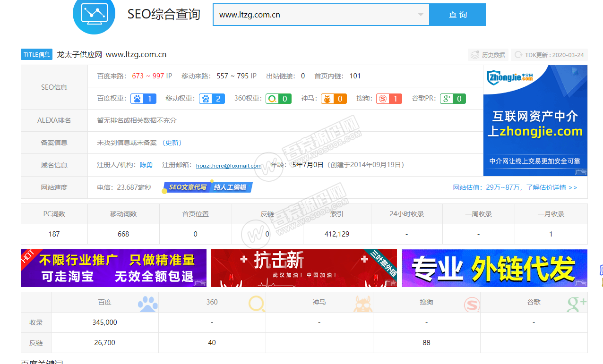This screenshot has height=364, width=603.
Task: Click the 反链 column header in stats table
Action: 267,214
